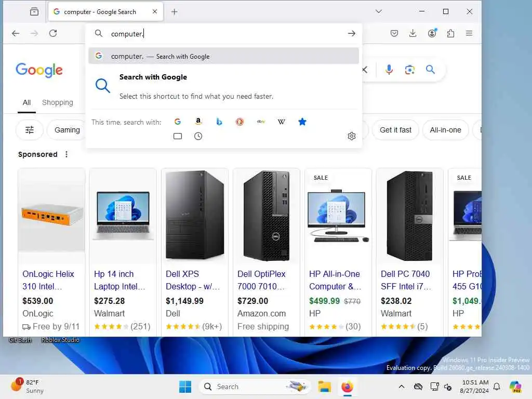Search this time with DuckDuckGo
This screenshot has width=532, height=399.
(240, 122)
